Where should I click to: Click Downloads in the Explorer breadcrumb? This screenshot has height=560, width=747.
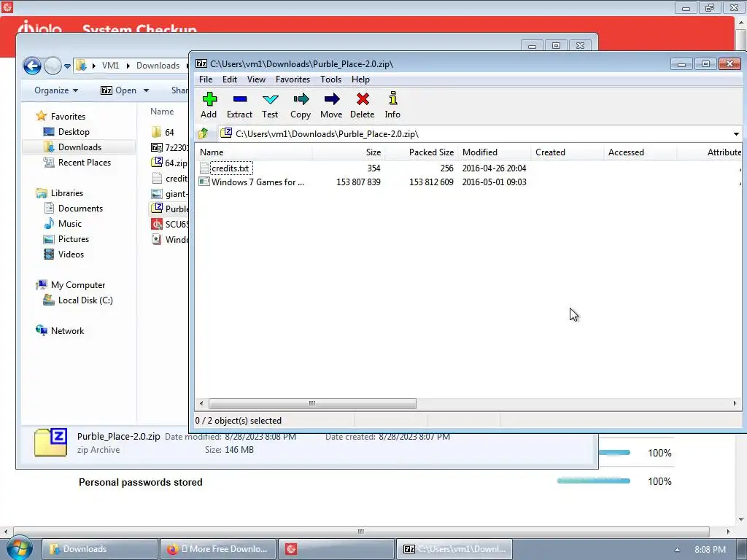[x=158, y=66]
